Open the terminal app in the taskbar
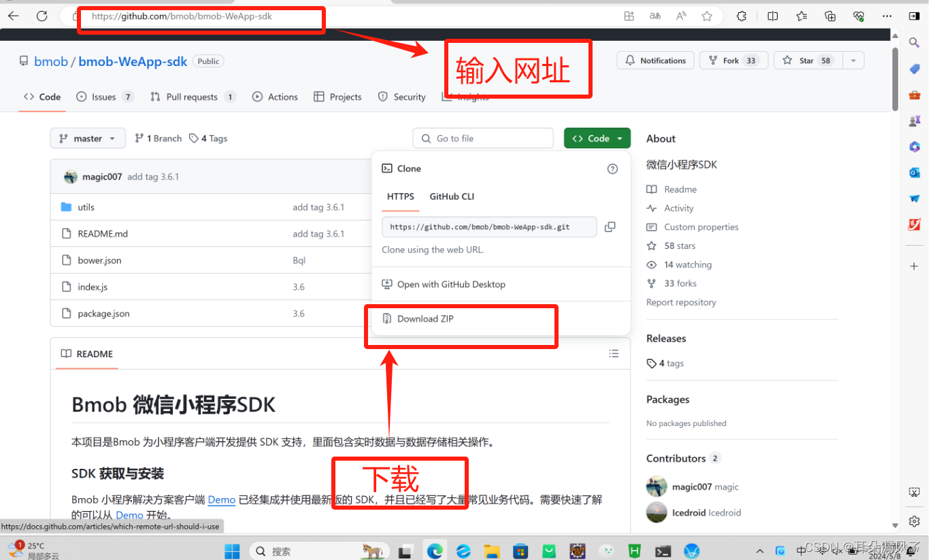 tap(663, 550)
